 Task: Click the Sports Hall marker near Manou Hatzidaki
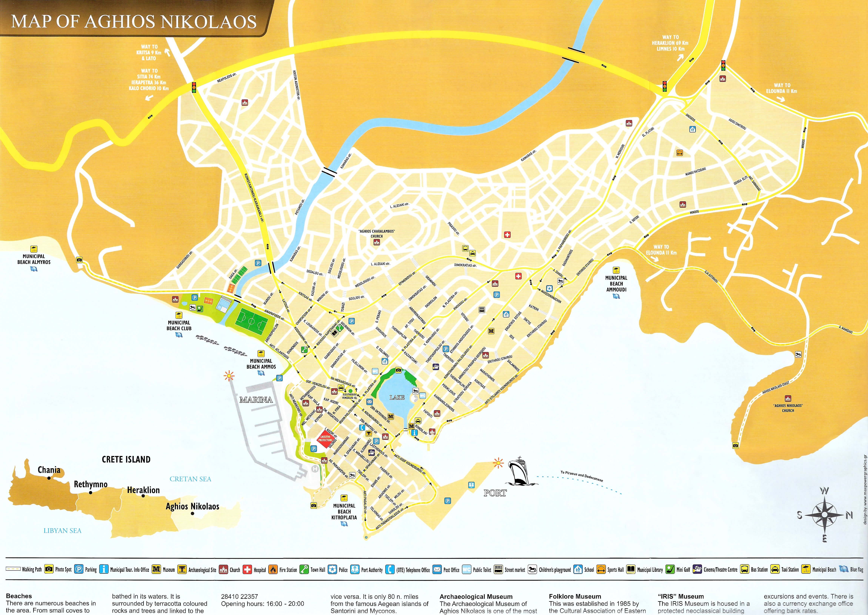click(679, 153)
